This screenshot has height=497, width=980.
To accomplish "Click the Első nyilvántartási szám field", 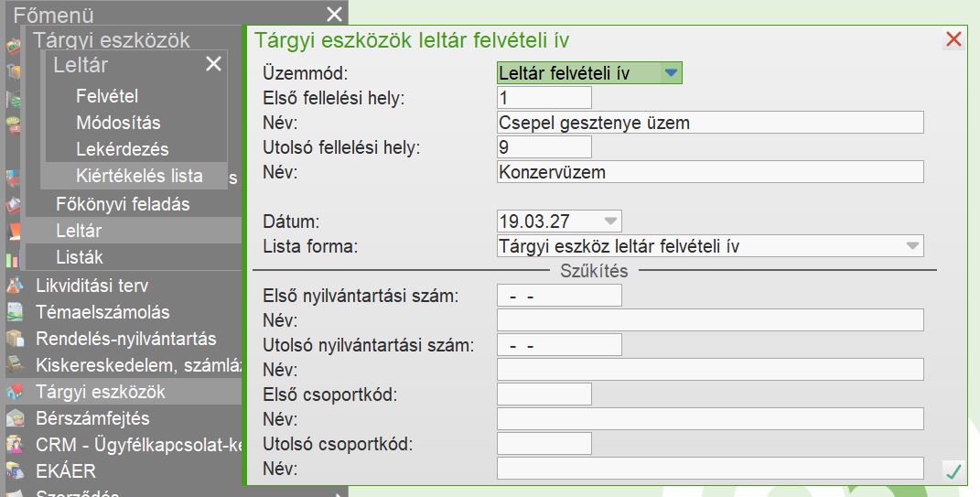I will (559, 296).
